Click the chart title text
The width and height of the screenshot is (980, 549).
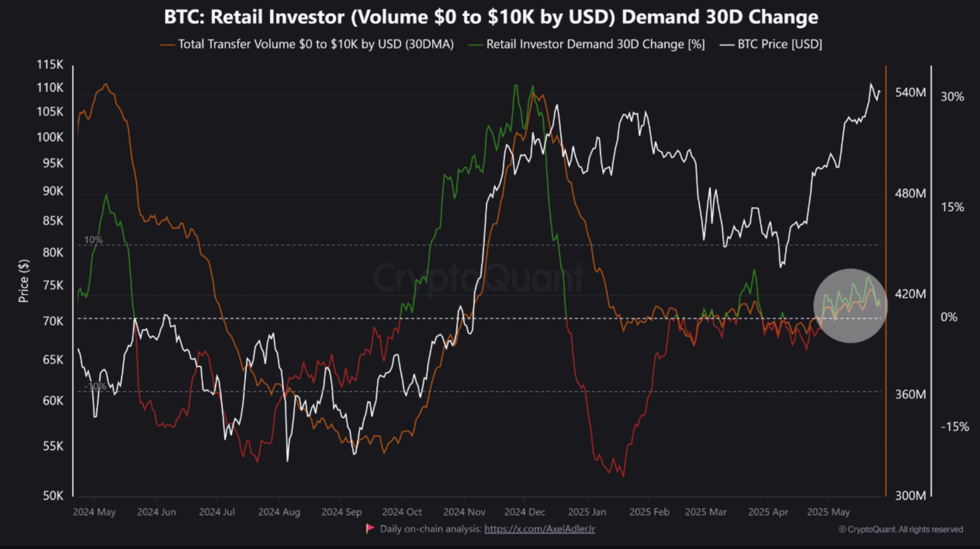coord(490,17)
